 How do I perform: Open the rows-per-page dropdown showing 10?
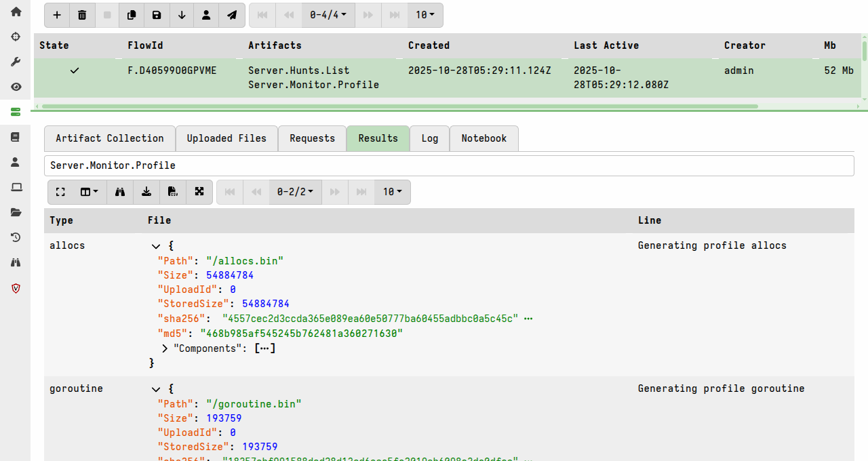[x=392, y=192]
